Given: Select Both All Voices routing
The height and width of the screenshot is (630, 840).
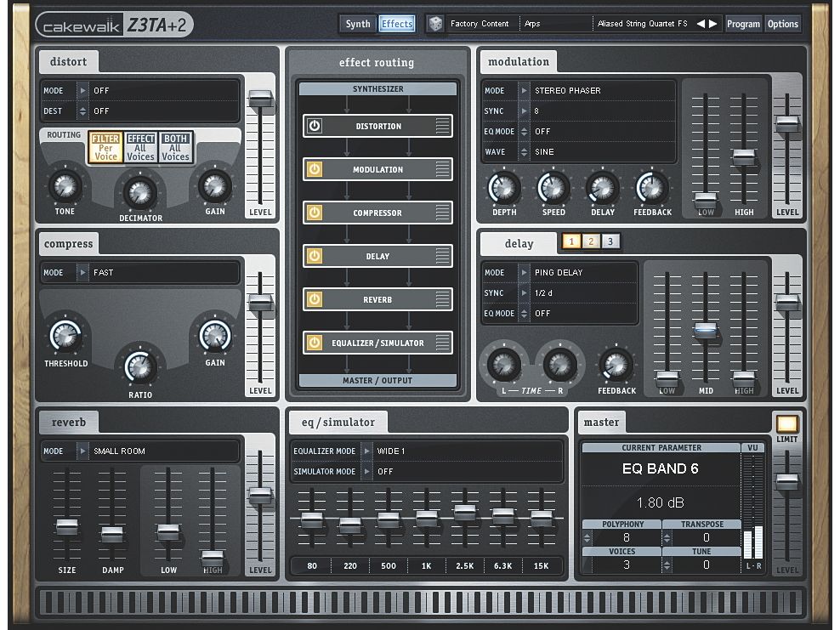Looking at the screenshot, I should pos(175,147).
